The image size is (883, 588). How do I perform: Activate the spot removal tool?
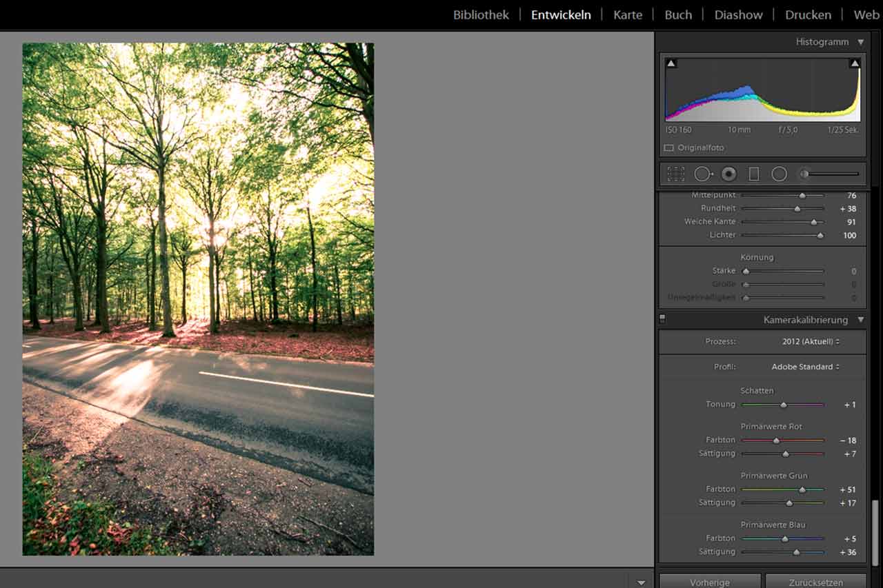tap(703, 174)
